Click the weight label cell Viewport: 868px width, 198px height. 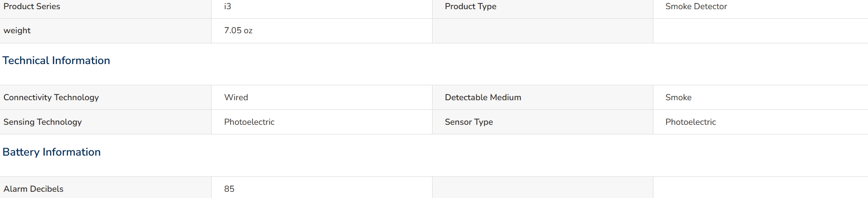coord(106,31)
